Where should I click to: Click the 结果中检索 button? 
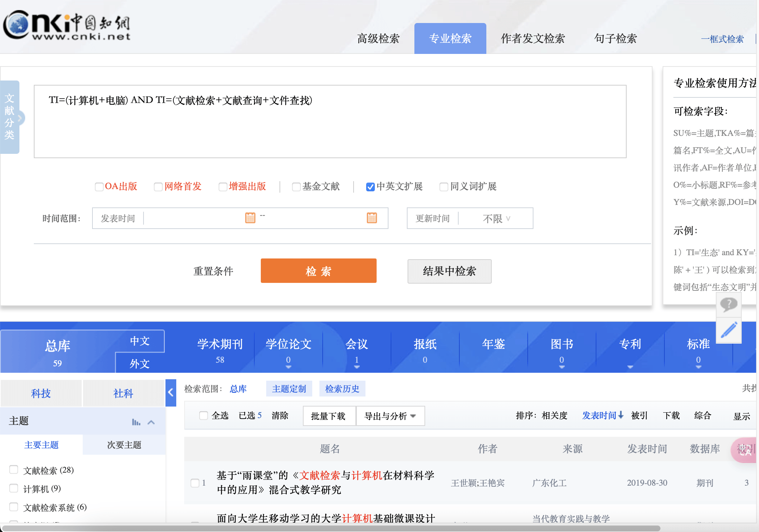click(449, 271)
